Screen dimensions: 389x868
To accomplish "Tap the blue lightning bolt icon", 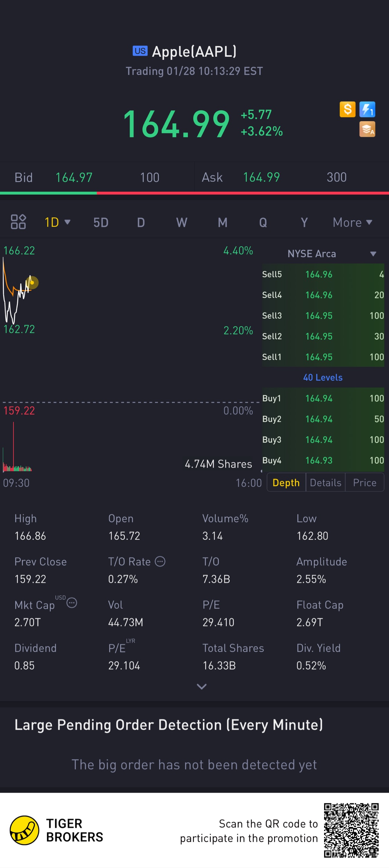I will (x=367, y=110).
